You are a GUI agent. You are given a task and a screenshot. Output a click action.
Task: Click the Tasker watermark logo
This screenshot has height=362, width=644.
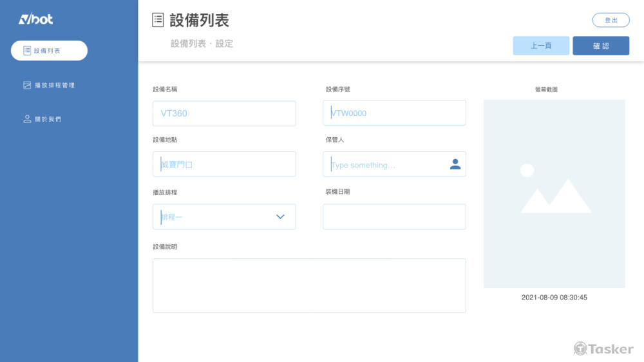[603, 348]
